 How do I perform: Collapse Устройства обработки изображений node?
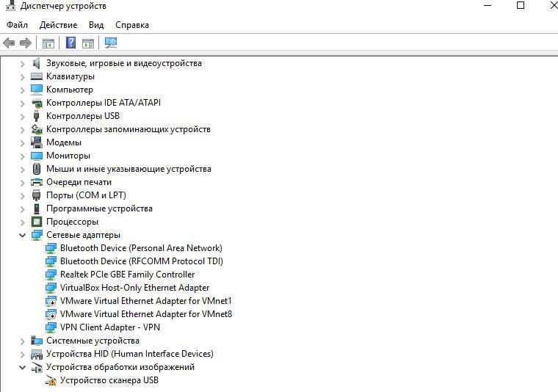(x=23, y=367)
